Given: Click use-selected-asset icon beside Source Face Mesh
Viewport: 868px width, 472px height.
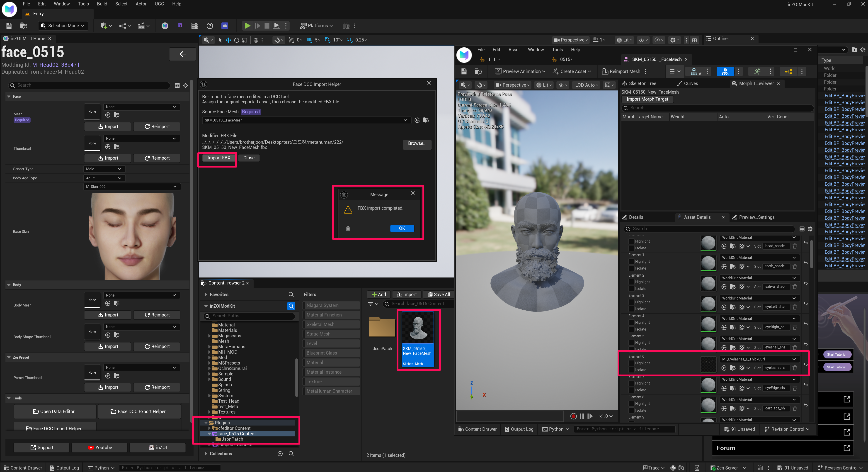Looking at the screenshot, I should tap(417, 120).
